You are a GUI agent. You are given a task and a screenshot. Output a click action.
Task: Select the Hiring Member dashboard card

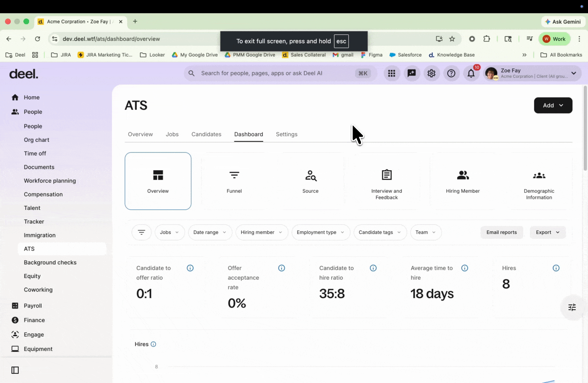[463, 181]
